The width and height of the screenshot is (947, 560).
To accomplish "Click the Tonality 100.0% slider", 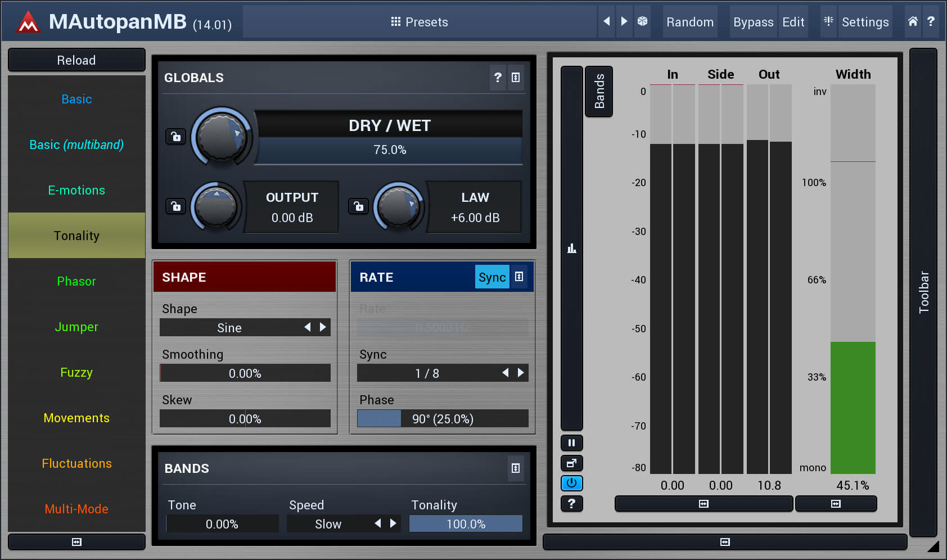I will 466,523.
